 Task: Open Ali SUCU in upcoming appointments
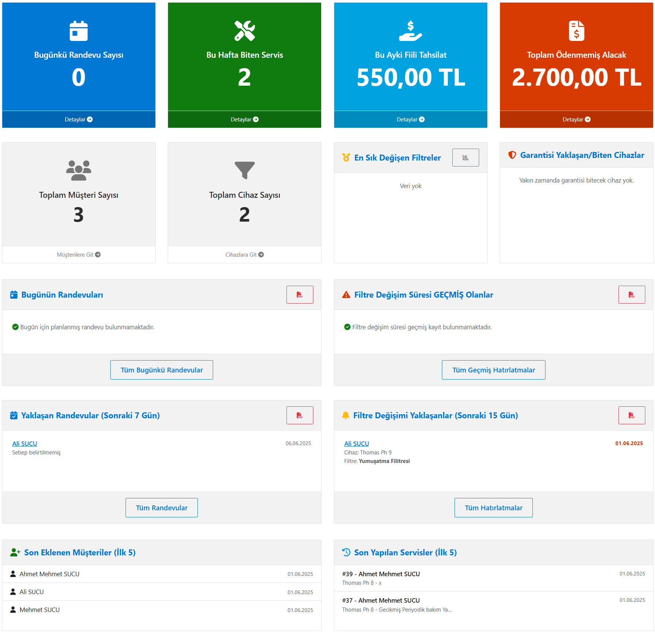tap(25, 444)
